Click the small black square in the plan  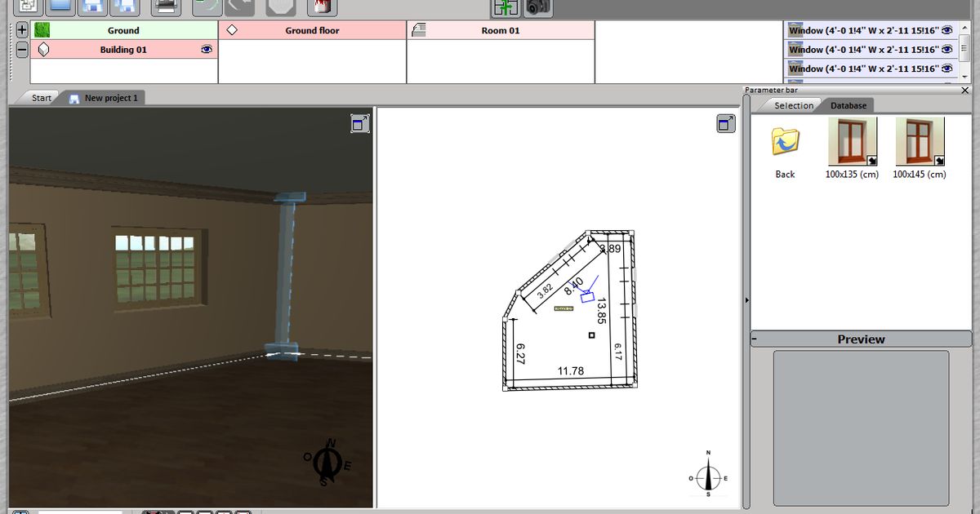[x=592, y=335]
